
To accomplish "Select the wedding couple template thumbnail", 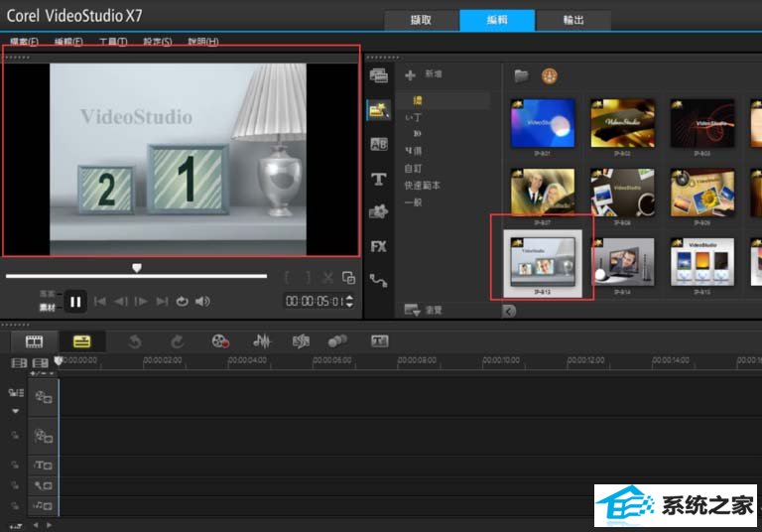I will 543,193.
